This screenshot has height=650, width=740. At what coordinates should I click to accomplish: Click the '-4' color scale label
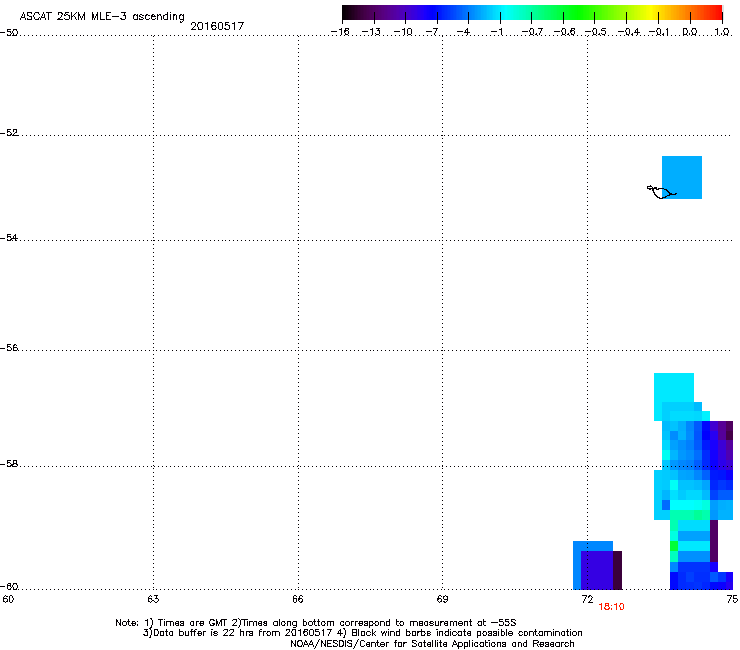tap(463, 32)
